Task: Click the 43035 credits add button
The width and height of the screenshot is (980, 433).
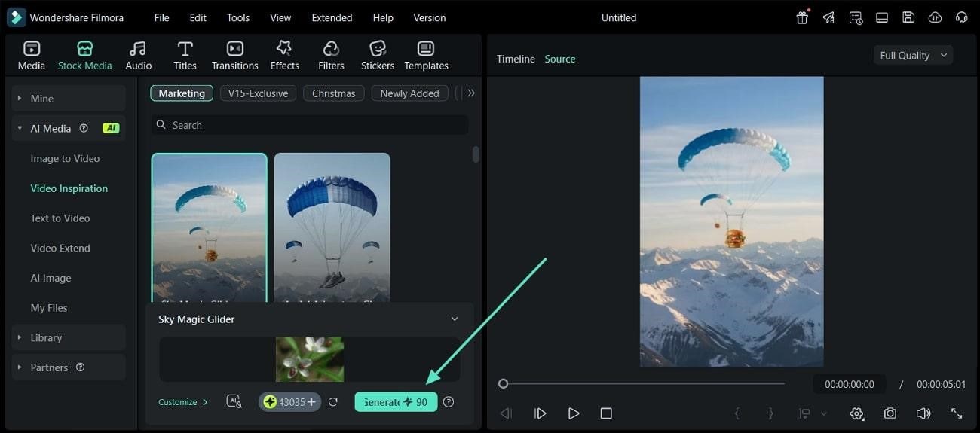Action: point(289,402)
